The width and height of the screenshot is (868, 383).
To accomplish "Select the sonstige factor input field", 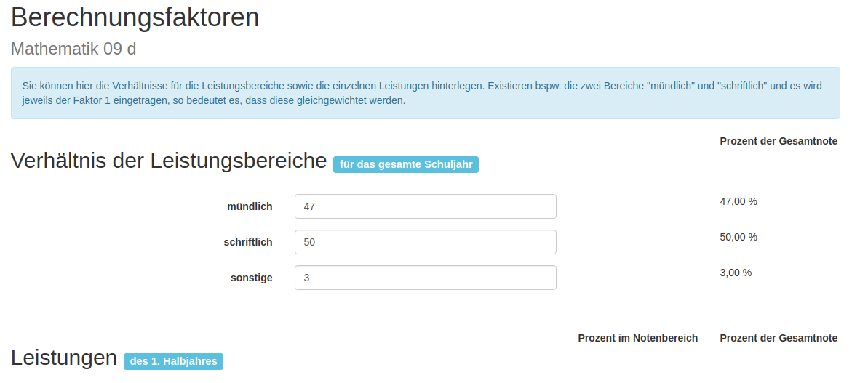I will click(425, 278).
